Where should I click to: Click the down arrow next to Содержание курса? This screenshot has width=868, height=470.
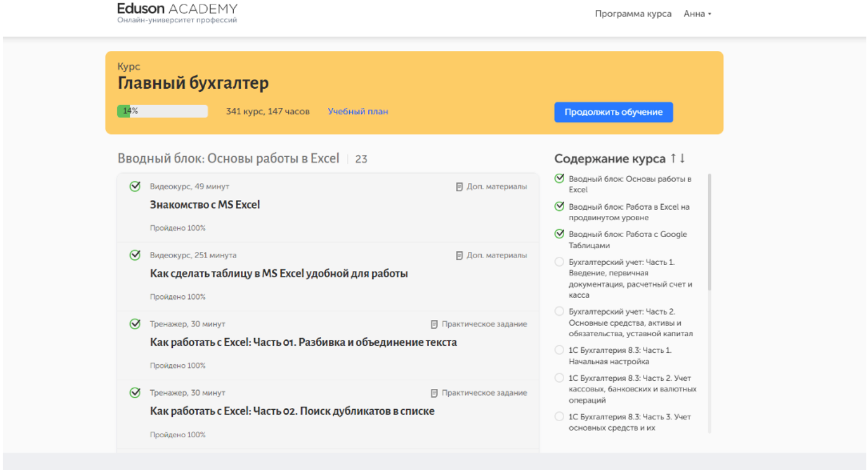682,158
